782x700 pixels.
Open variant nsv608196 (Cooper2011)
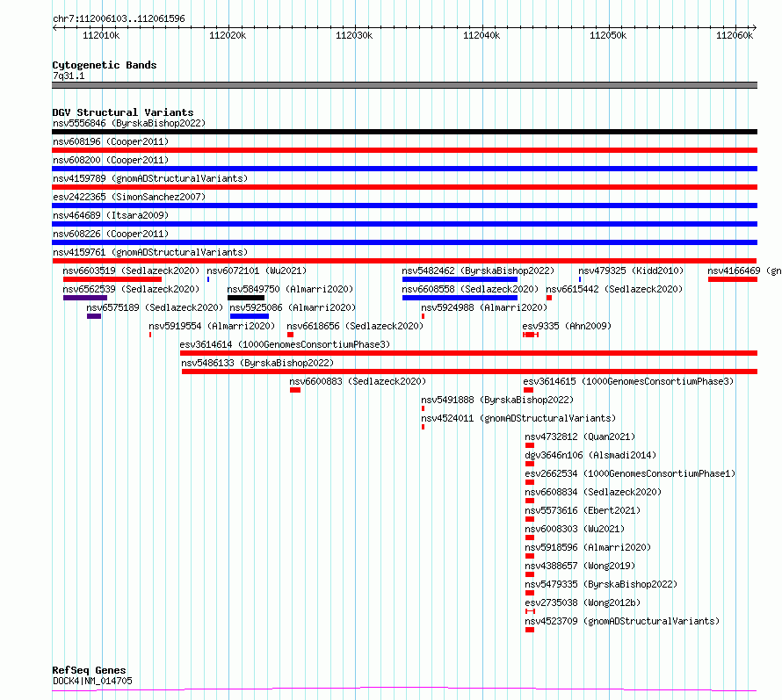(x=111, y=141)
